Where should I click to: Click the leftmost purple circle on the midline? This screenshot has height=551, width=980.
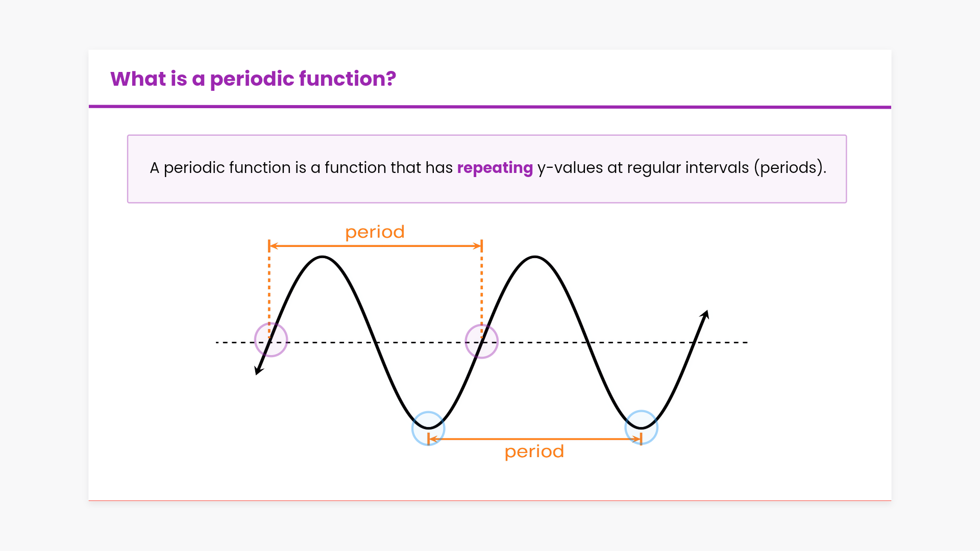pyautogui.click(x=271, y=340)
